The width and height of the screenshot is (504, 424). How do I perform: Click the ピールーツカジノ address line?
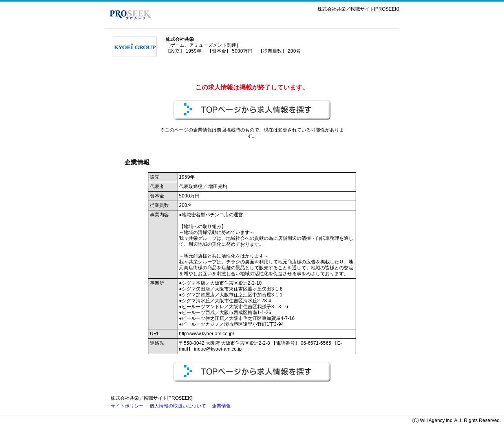tap(231, 325)
